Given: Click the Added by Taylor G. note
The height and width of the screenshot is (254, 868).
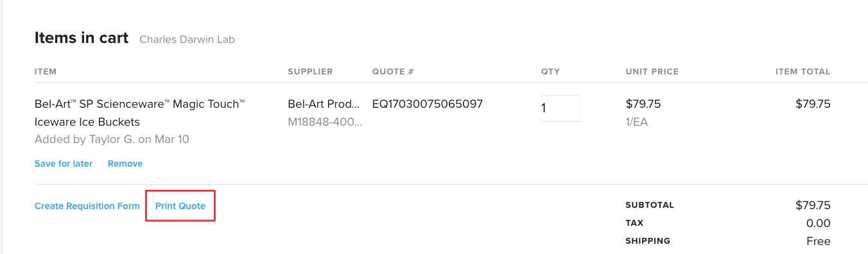Looking at the screenshot, I should tap(112, 139).
